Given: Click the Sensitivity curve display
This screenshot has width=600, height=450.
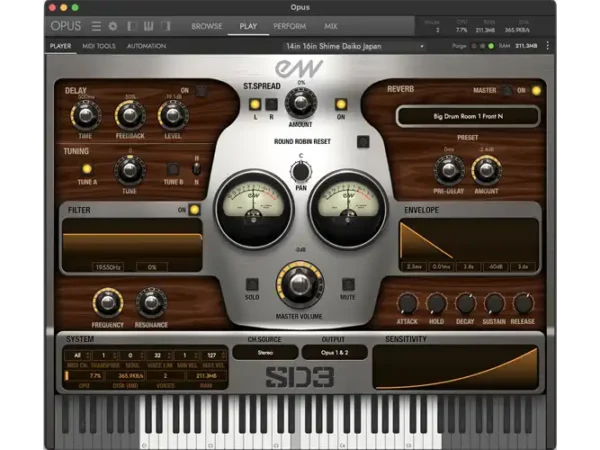Looking at the screenshot, I should pos(455,367).
